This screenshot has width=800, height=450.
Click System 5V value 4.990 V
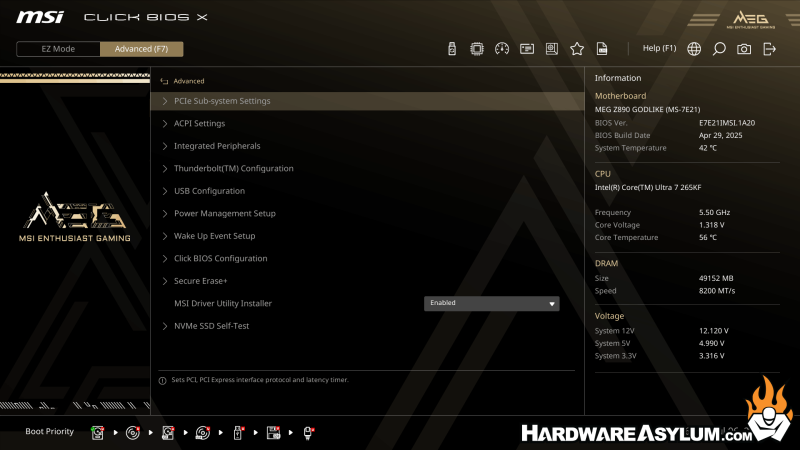[x=711, y=343]
